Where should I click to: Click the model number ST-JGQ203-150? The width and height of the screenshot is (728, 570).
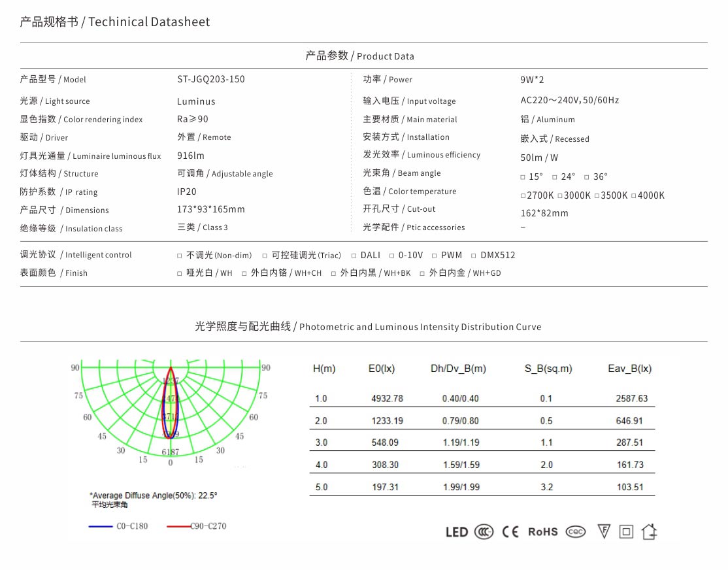(210, 79)
